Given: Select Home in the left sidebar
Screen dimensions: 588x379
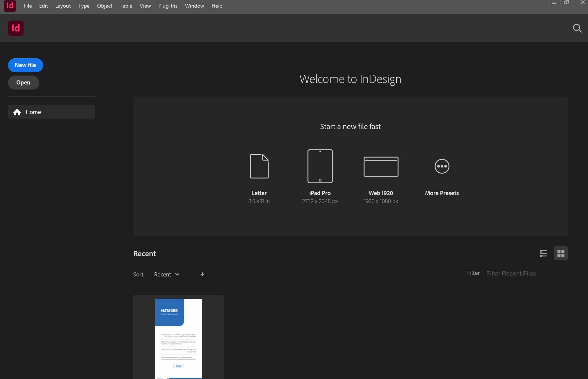Looking at the screenshot, I should (x=51, y=112).
